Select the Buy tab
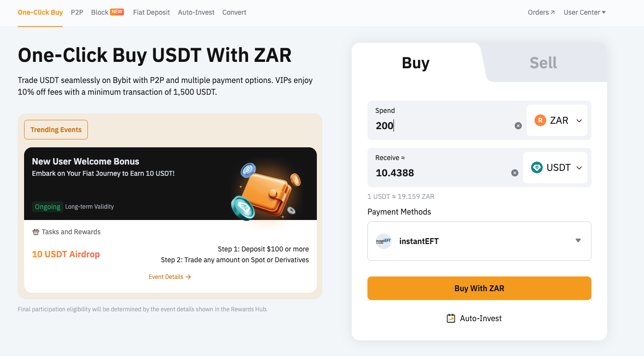This screenshot has height=357, width=644. [x=416, y=63]
